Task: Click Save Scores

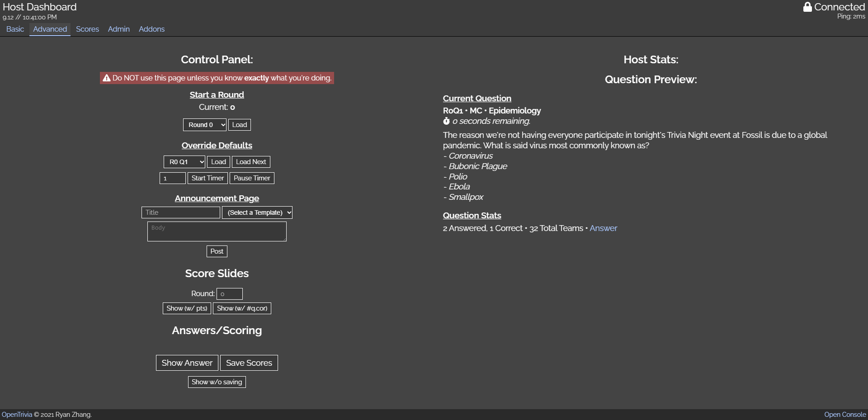Action: (x=249, y=363)
